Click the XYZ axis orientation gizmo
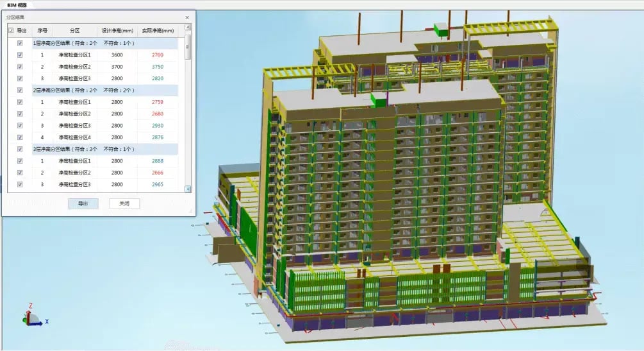This screenshot has width=644, height=351. [x=32, y=317]
